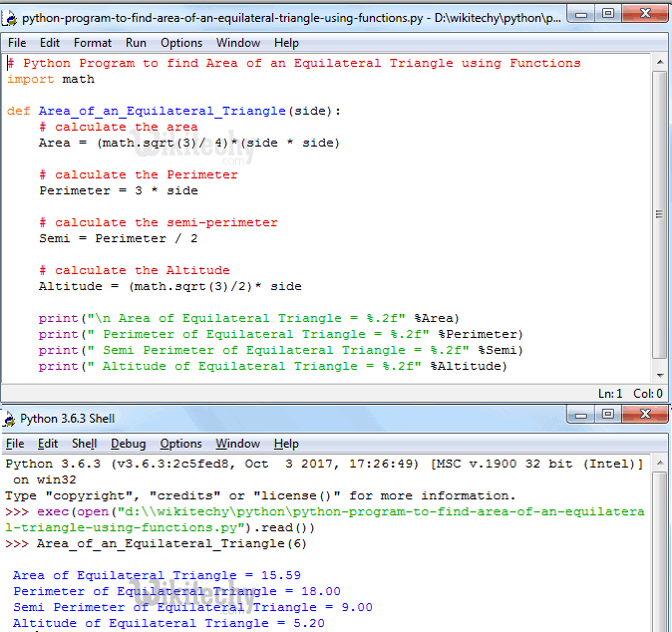Click the Shell scrollbar up arrow
Viewport: 672px width, 632px height.
660,464
